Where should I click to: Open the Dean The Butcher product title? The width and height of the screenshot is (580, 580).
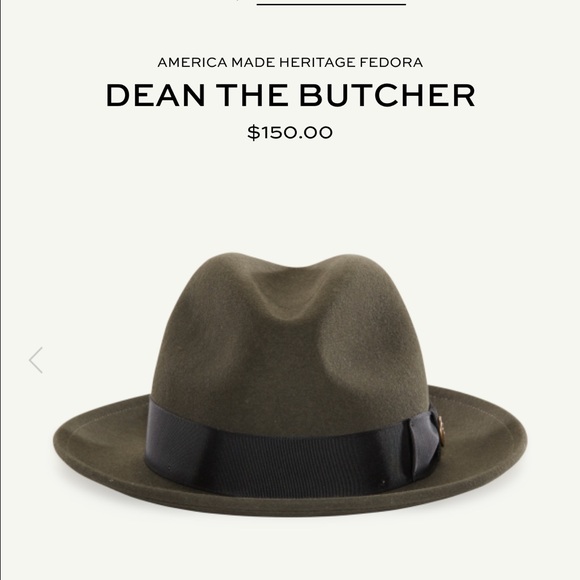290,95
